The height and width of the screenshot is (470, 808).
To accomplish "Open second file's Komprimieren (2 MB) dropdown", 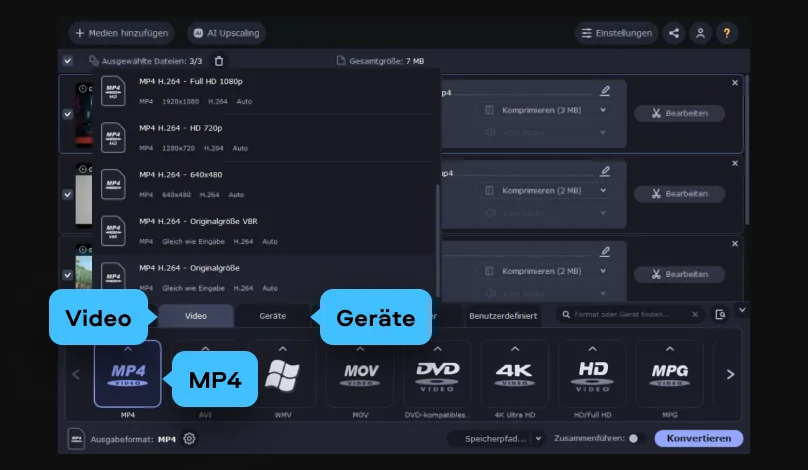I will (545, 191).
